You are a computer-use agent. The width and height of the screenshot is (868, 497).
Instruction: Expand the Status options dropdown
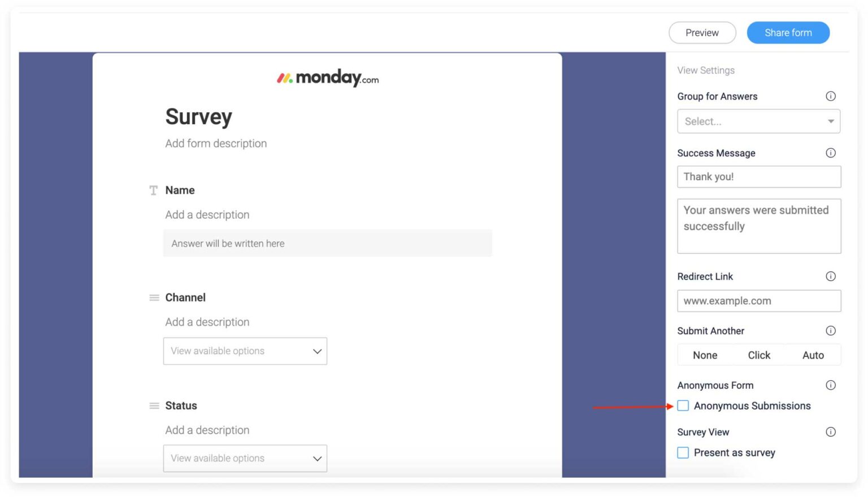click(245, 458)
